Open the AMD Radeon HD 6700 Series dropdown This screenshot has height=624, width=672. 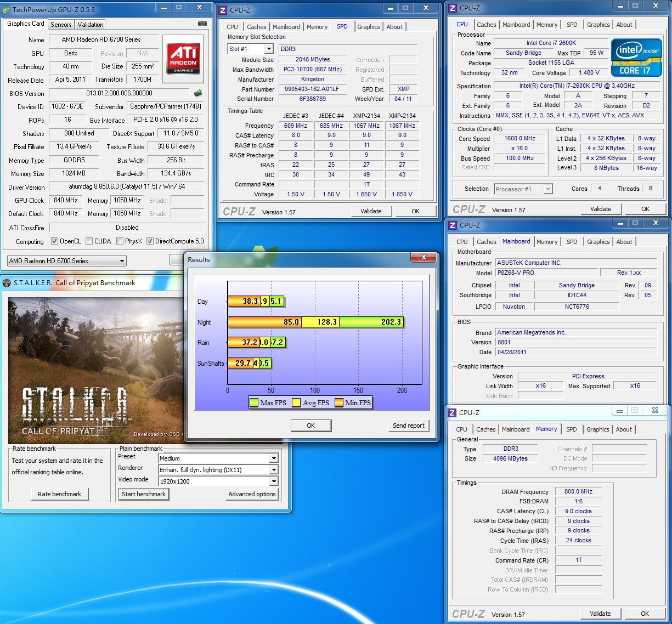(x=122, y=261)
